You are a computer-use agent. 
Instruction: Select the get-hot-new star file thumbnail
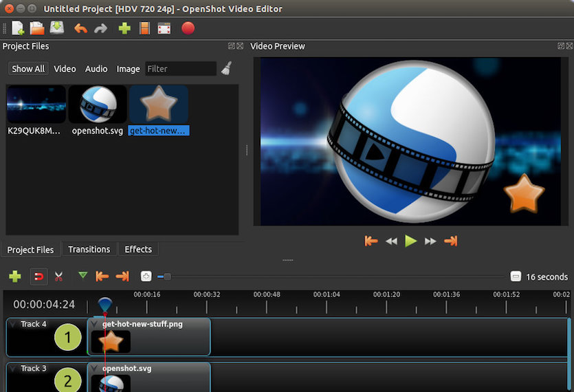point(159,105)
